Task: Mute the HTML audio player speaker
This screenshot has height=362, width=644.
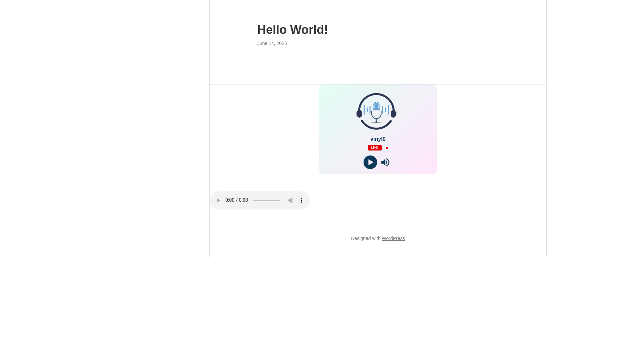Action: click(x=291, y=200)
